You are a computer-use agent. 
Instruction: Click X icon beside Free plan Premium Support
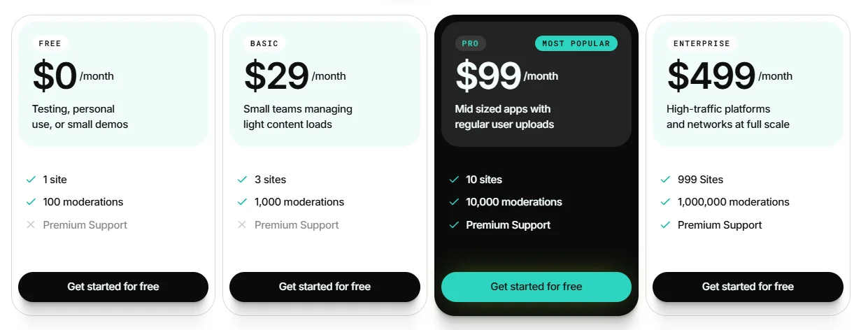tap(31, 225)
